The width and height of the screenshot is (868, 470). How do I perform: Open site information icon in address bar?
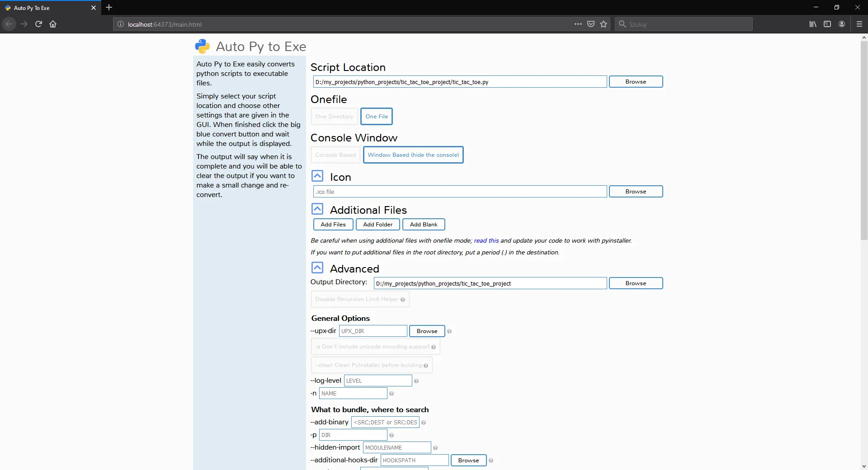(x=121, y=24)
